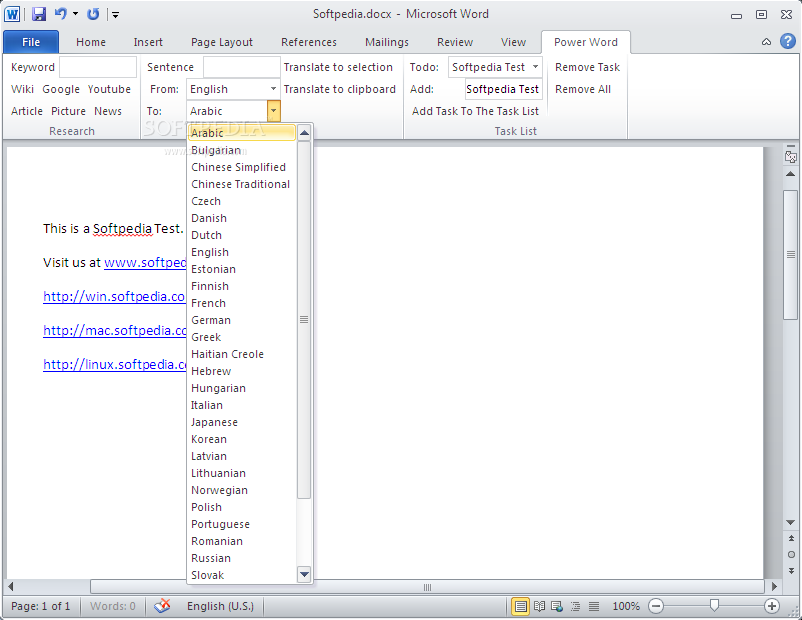Switch to the Page Layout tab

click(221, 42)
